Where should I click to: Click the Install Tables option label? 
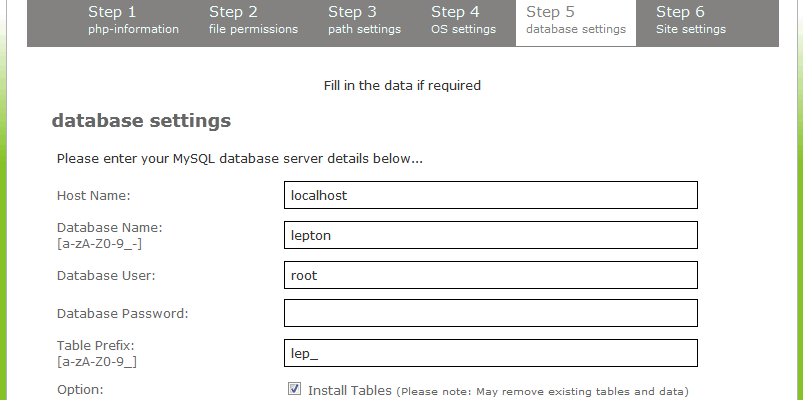click(350, 391)
